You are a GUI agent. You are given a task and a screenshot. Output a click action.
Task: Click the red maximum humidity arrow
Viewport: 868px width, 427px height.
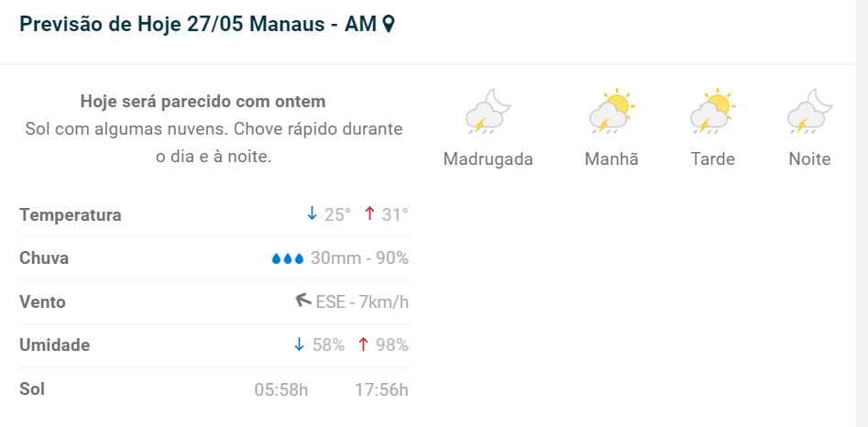363,345
